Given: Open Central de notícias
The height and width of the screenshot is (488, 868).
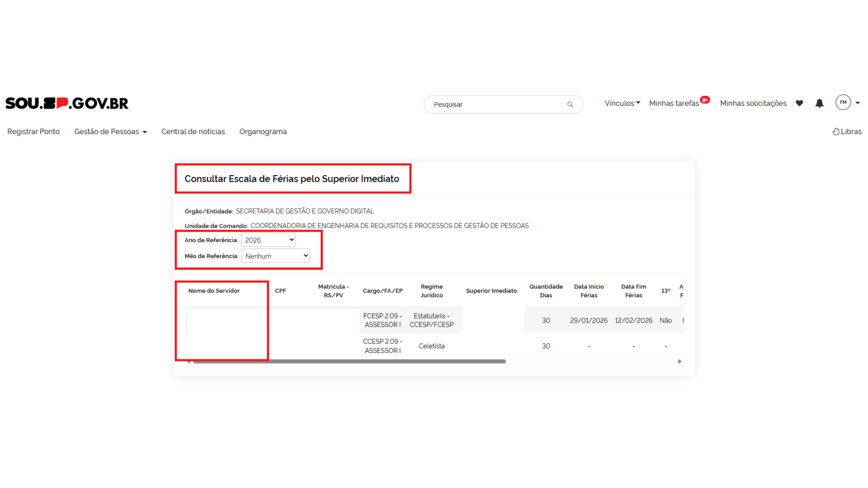Looking at the screenshot, I should click(x=193, y=131).
